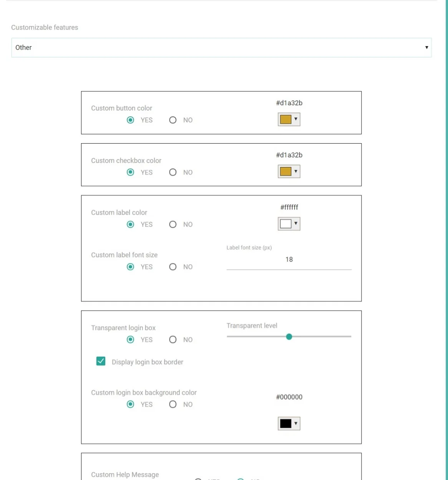Select YES for Custom label font size
Image resolution: width=448 pixels, height=480 pixels.
(x=131, y=267)
